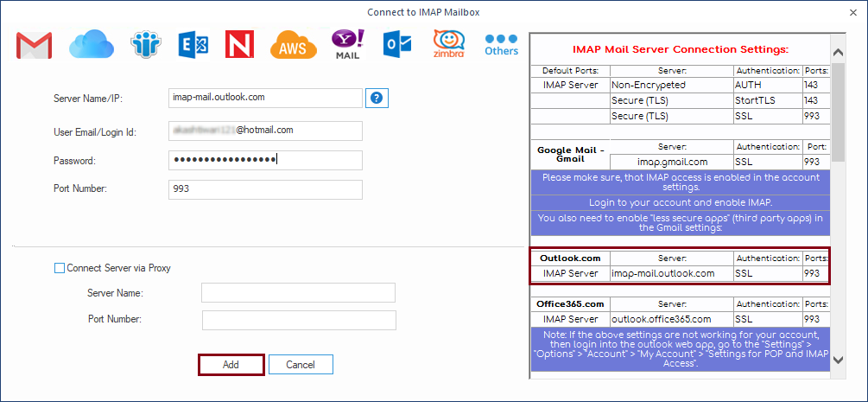The image size is (868, 402).
Task: Select the imap.gmail.com server cell
Action: [x=671, y=162]
